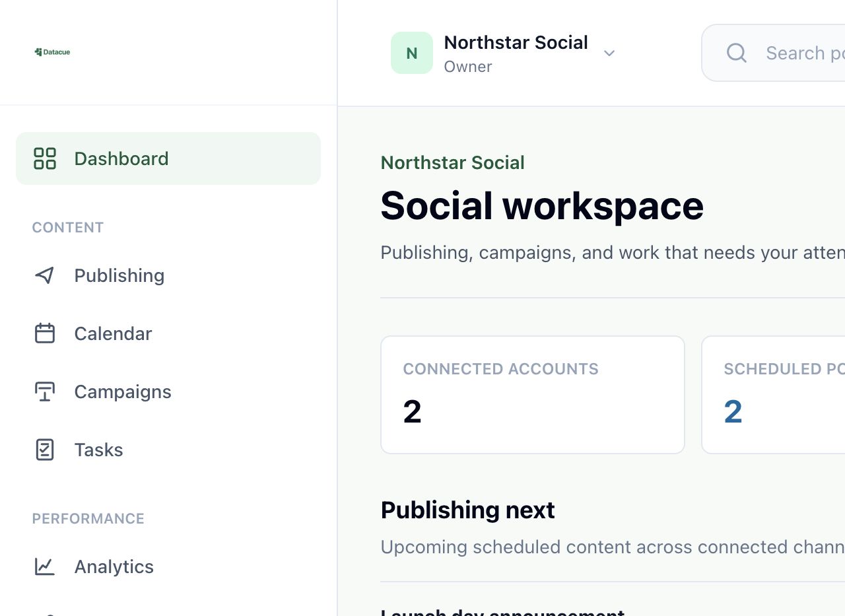The image size is (845, 616).
Task: Click the Tasks checklist icon
Action: (x=45, y=450)
